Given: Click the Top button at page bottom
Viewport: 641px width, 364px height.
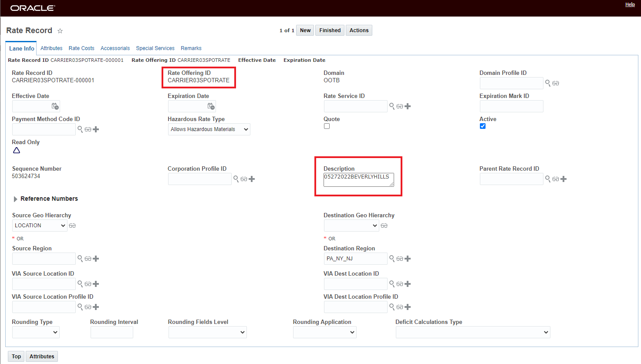Looking at the screenshot, I should tap(17, 357).
